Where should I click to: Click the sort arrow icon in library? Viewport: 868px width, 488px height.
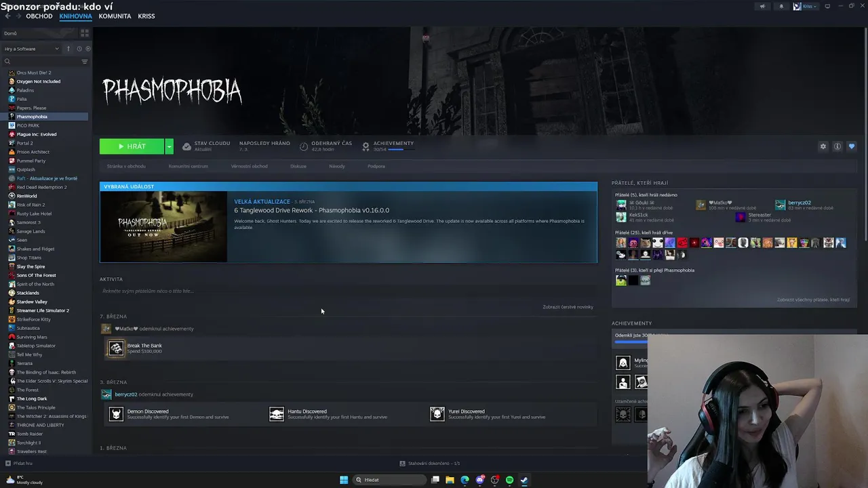68,49
